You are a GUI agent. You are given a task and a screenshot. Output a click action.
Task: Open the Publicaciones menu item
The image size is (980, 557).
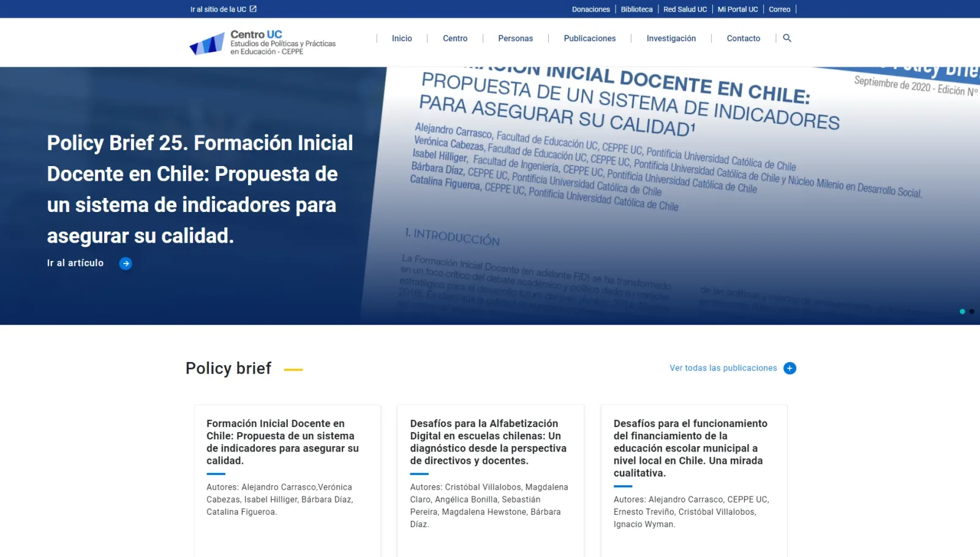click(590, 38)
